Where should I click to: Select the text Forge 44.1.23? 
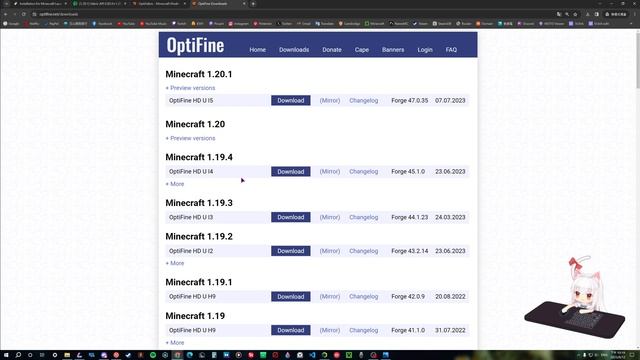point(409,217)
